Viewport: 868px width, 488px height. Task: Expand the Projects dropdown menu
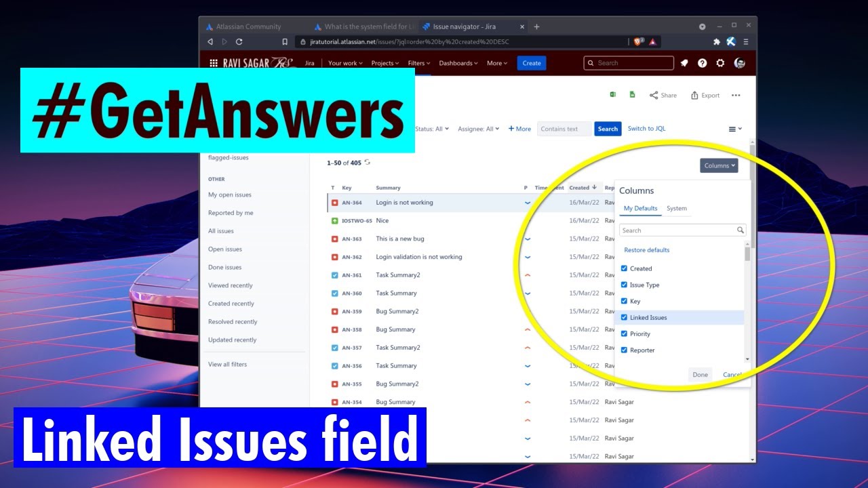pyautogui.click(x=385, y=63)
